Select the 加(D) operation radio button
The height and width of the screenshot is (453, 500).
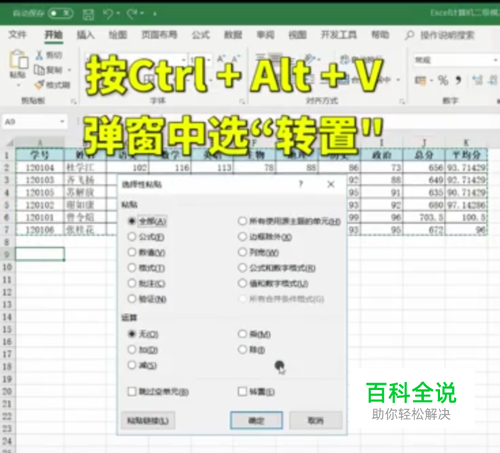[132, 349]
